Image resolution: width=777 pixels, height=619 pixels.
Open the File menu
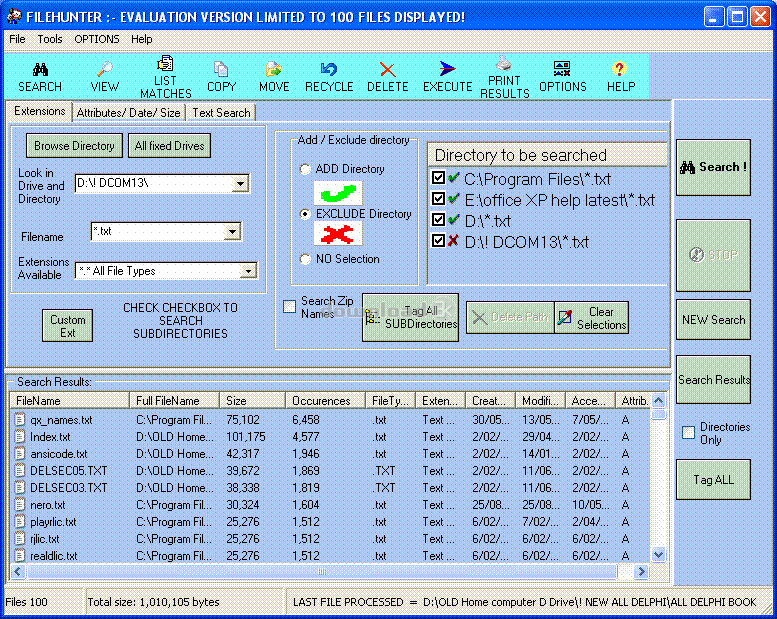tap(17, 39)
